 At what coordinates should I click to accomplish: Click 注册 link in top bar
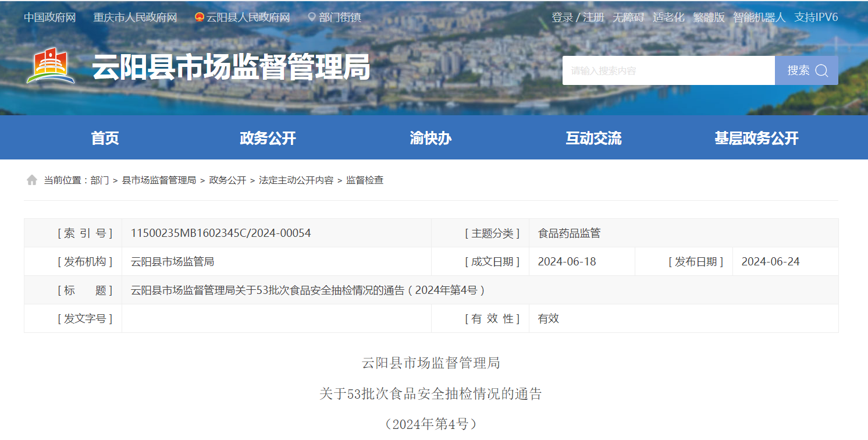pyautogui.click(x=594, y=17)
